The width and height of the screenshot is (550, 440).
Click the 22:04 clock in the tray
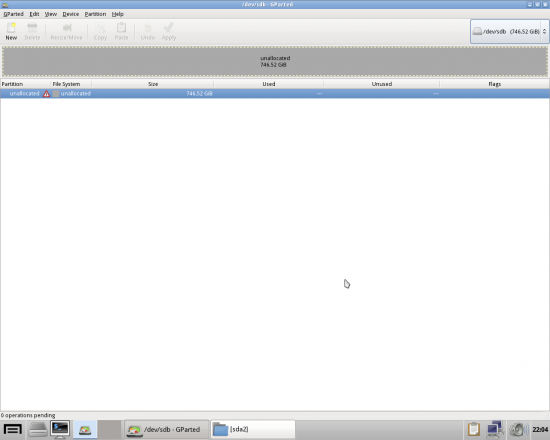click(x=540, y=429)
